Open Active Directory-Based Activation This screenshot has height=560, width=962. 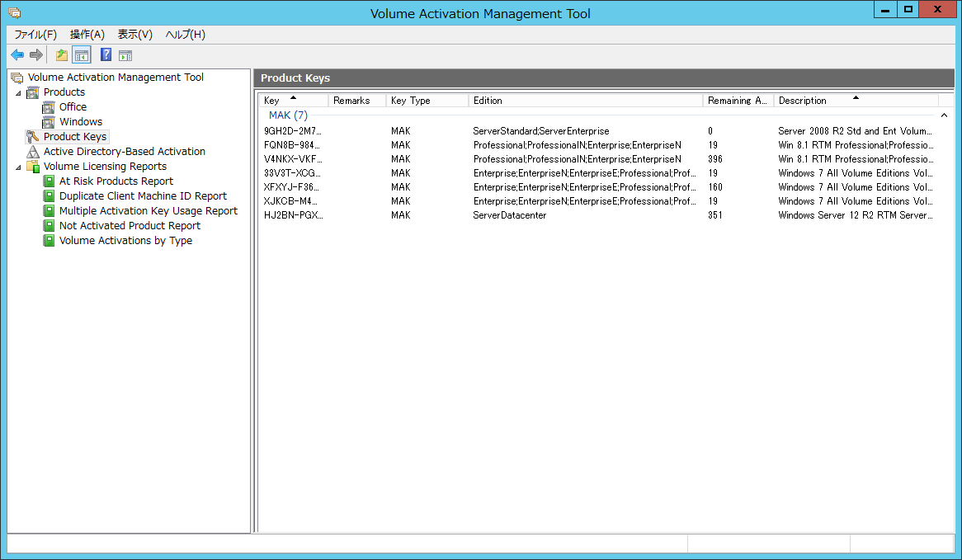125,152
